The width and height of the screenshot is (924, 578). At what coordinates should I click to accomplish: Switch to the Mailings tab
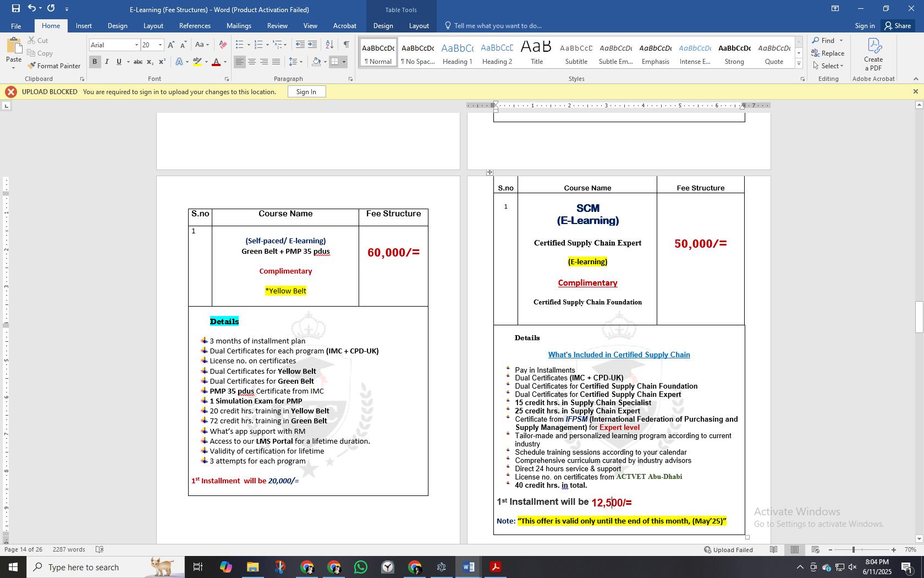coord(239,26)
